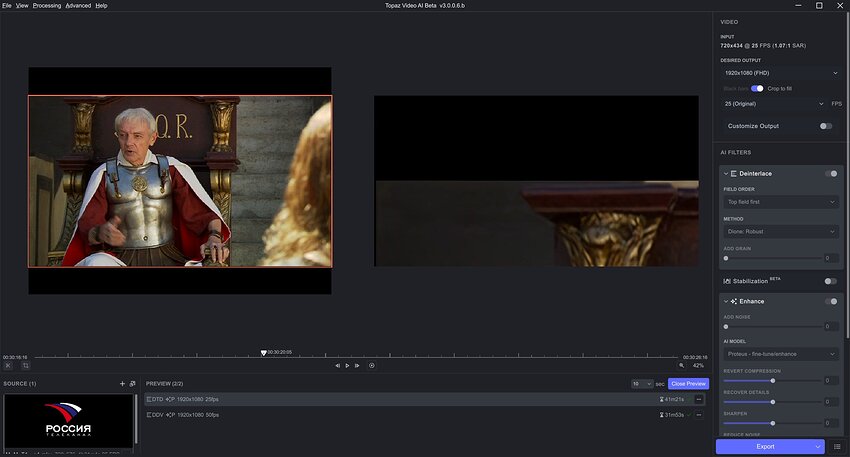Click the zoom magnifier icon beside 42%
Screen dimensions: 850x457
coord(682,366)
